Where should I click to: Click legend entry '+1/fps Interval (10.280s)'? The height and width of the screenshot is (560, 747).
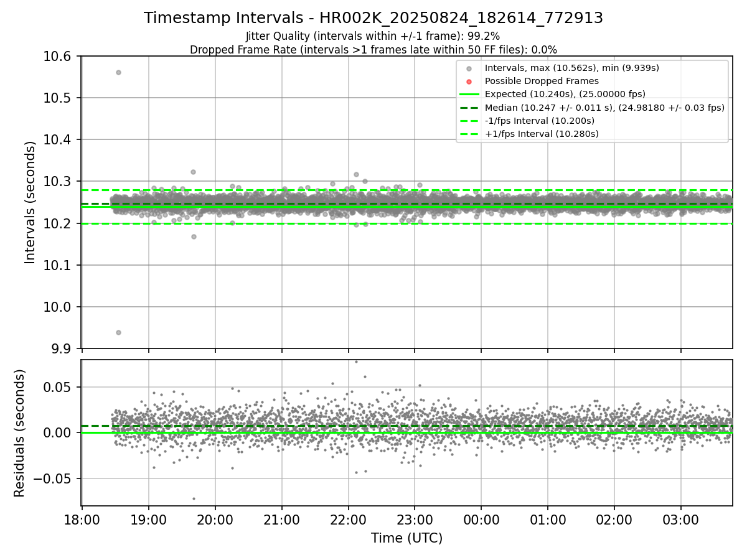542,134
